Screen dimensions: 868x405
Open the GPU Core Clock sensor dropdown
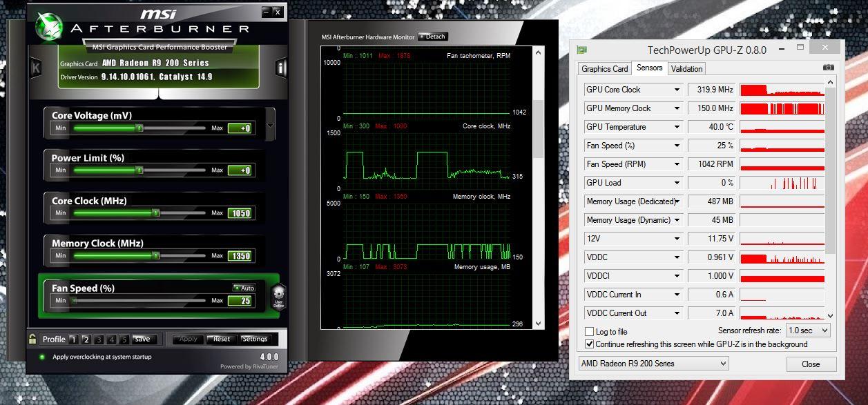click(677, 90)
